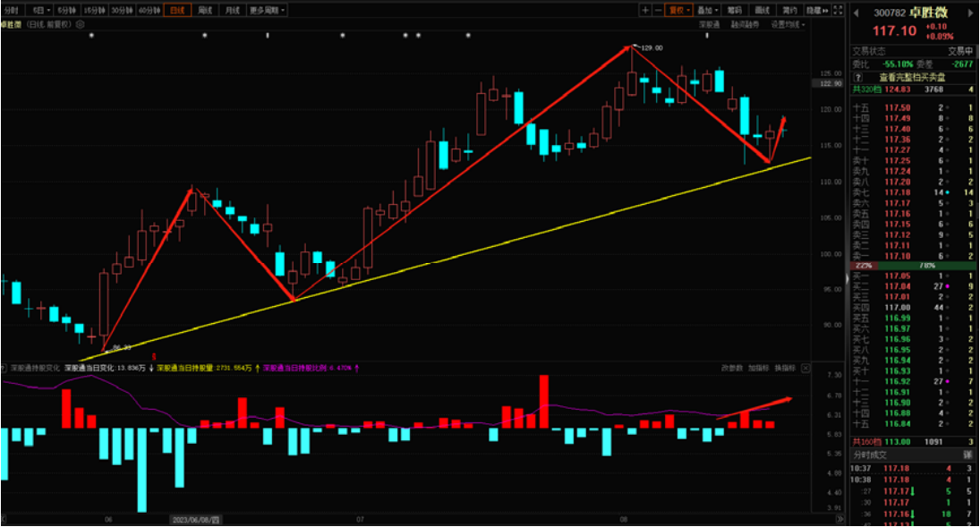980x527 pixels.
Task: Click the right scroll arrow on timeline
Action: point(840,519)
